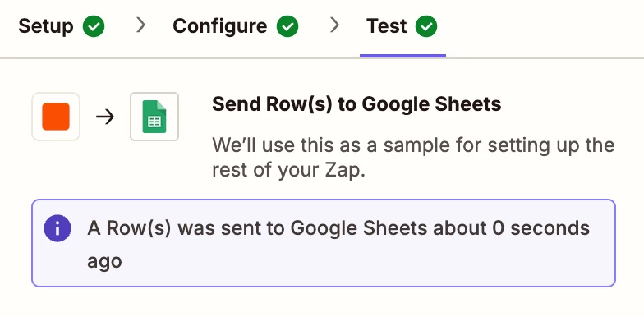Click the "A Row(s) was sent" banner message
The image size is (644, 317).
tap(338, 245)
